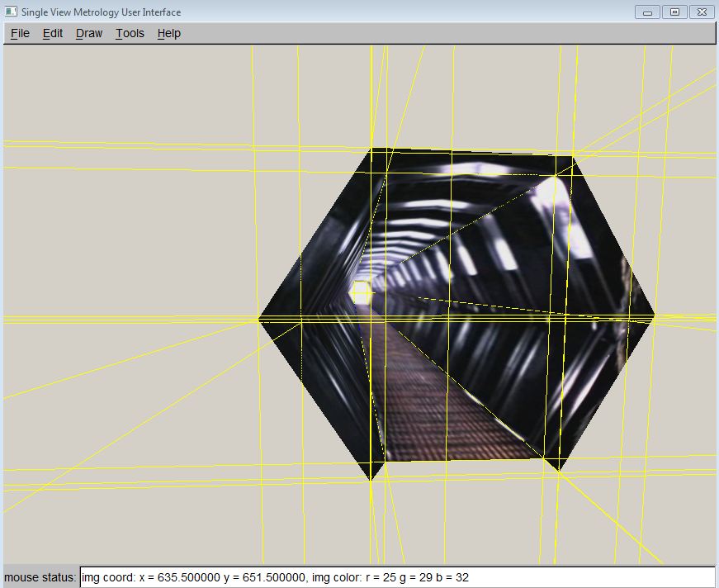
Task: Click the bright light at tunnel end
Action: pyautogui.click(x=362, y=292)
